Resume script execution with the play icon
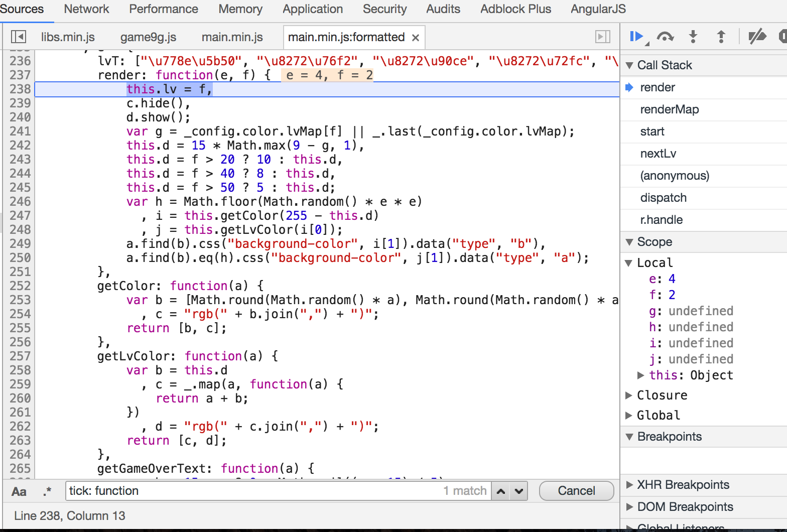This screenshot has height=532, width=787. pos(636,37)
